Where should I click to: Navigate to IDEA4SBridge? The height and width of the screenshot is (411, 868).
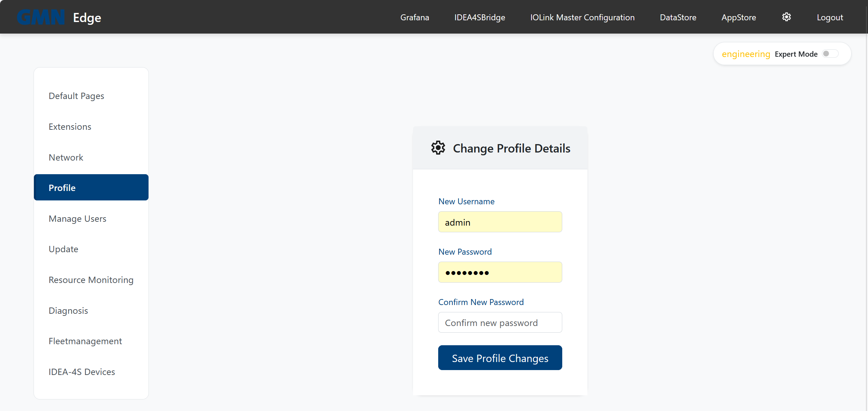pos(479,17)
